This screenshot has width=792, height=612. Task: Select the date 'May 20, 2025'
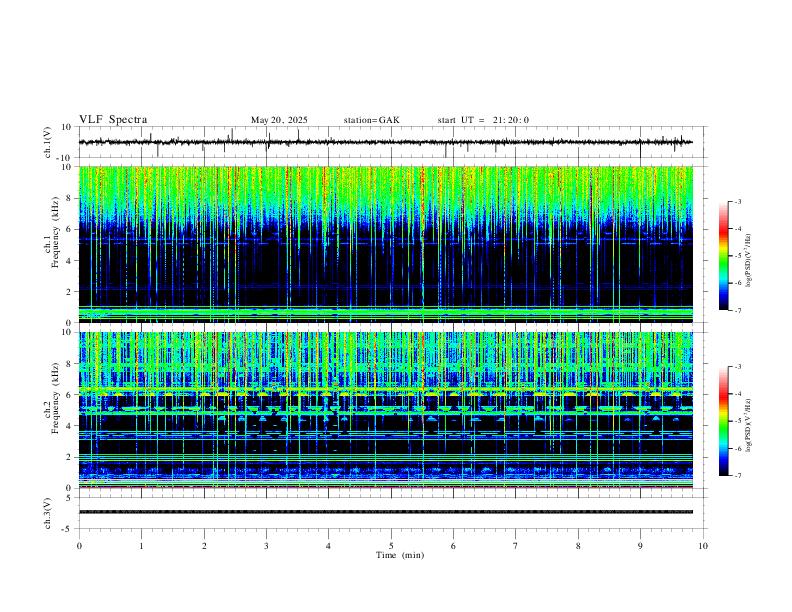tap(279, 120)
